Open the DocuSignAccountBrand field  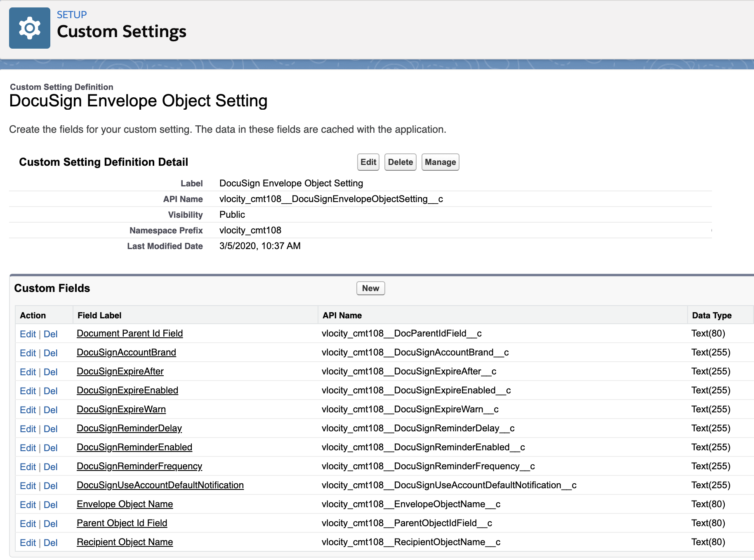coord(126,352)
